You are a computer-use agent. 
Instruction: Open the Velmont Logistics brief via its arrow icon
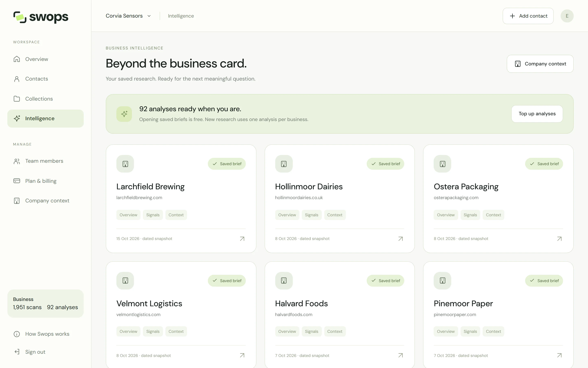click(x=242, y=355)
